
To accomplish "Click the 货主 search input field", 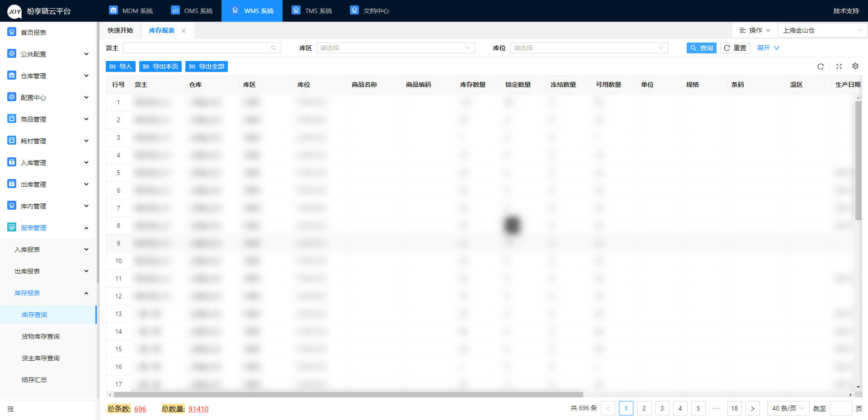I will tap(202, 48).
